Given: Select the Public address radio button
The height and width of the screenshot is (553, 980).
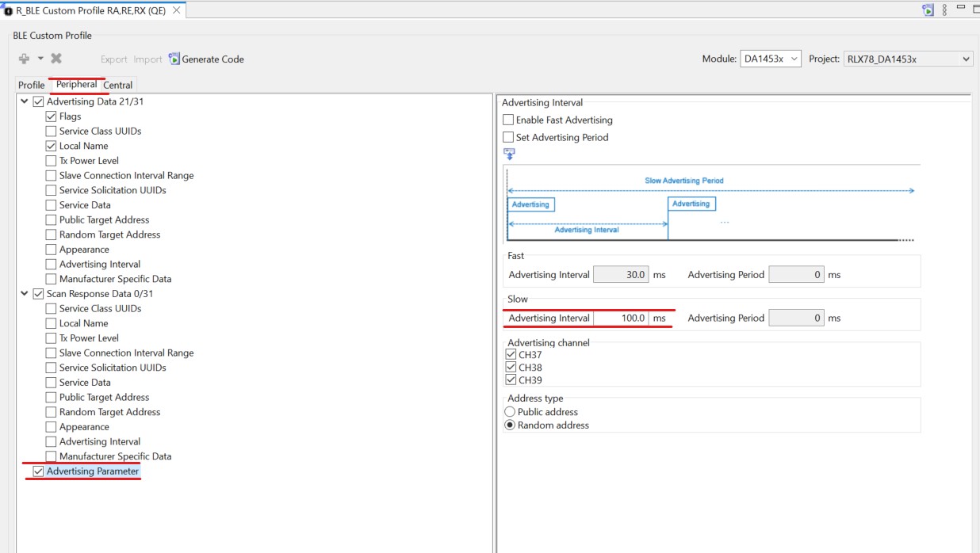Looking at the screenshot, I should click(x=510, y=412).
